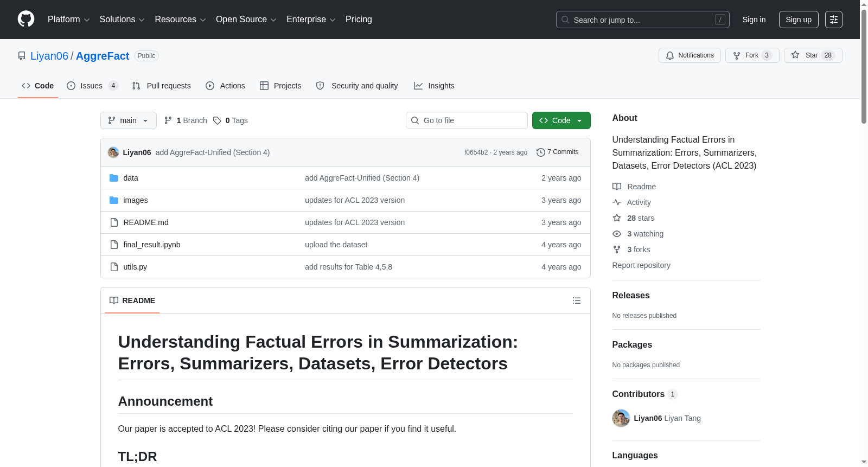Image resolution: width=868 pixels, height=467 pixels.
Task: Click the pulse icon next to Activity
Action: pos(617,202)
